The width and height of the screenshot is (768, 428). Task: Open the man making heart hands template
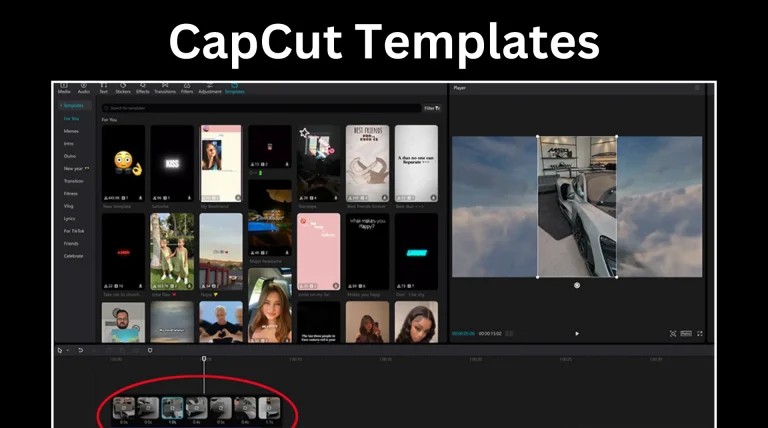click(x=221, y=322)
